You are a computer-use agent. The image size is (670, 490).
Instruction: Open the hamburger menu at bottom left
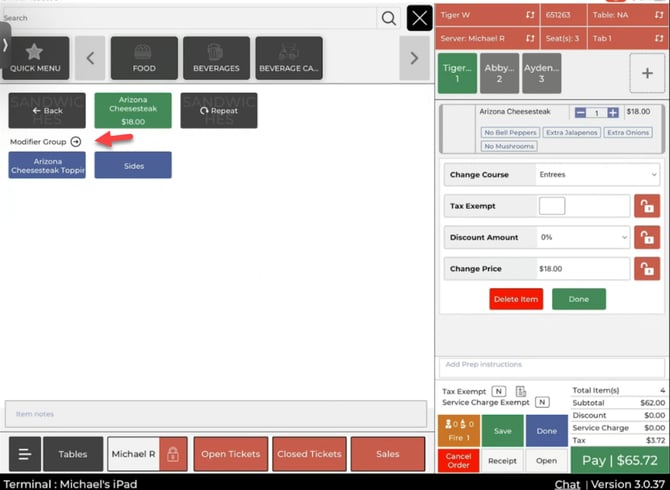(25, 454)
